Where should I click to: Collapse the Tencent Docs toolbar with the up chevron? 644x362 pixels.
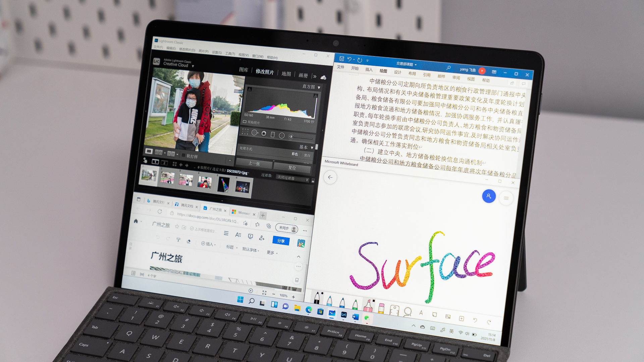coord(299,257)
